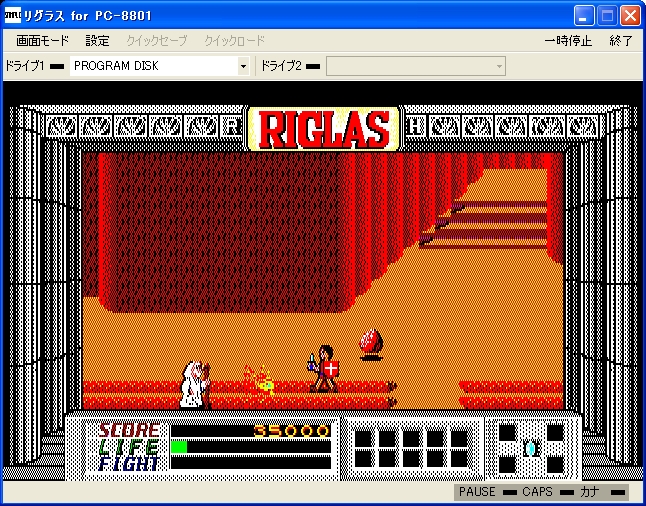The width and height of the screenshot is (646, 506).
Task: Click the R tile left of logo
Action: tap(232, 127)
